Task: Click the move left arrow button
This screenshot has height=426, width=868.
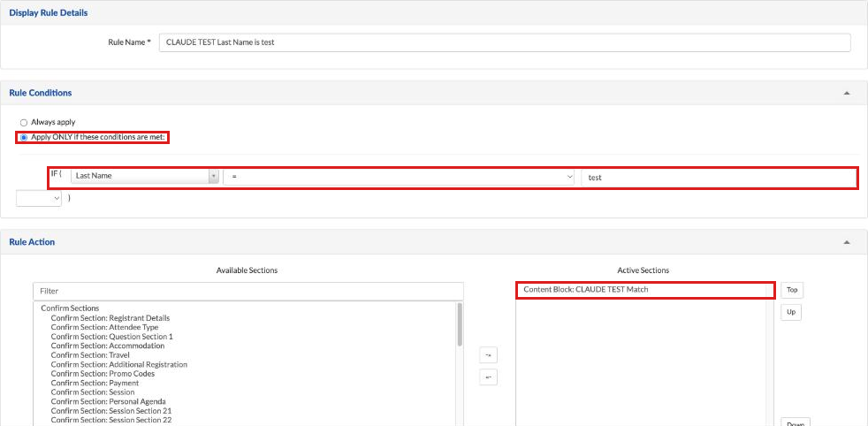Action: tap(488, 377)
